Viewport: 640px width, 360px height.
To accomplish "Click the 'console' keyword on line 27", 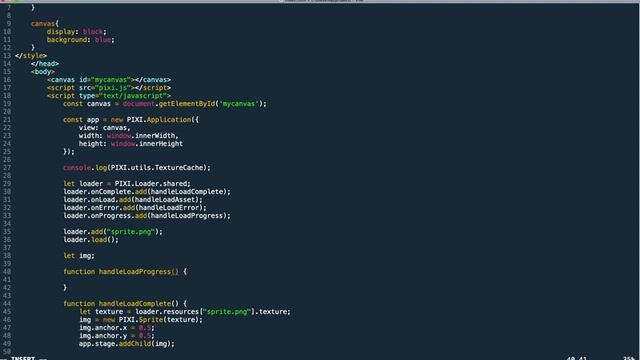I will [x=77, y=168].
